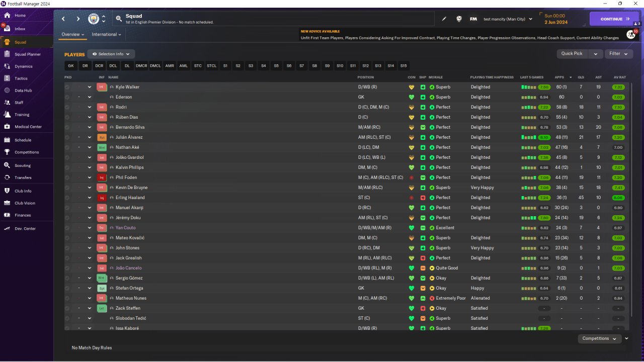Toggle the pick checkbox for Stefan Ortega
The height and width of the screenshot is (362, 644).
[x=67, y=288]
